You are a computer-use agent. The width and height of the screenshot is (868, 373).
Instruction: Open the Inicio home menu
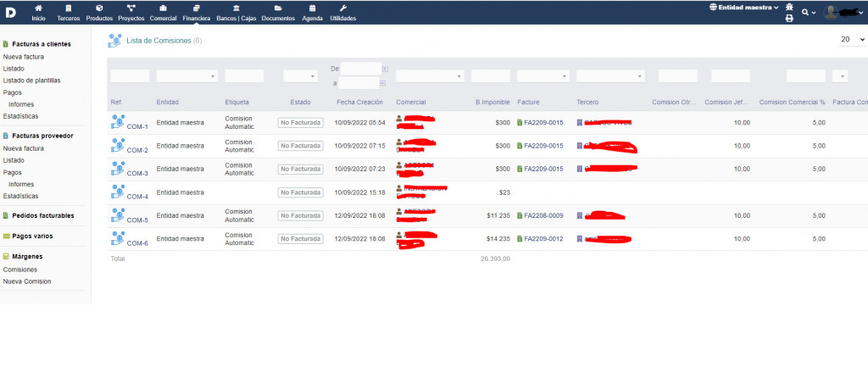point(39,13)
